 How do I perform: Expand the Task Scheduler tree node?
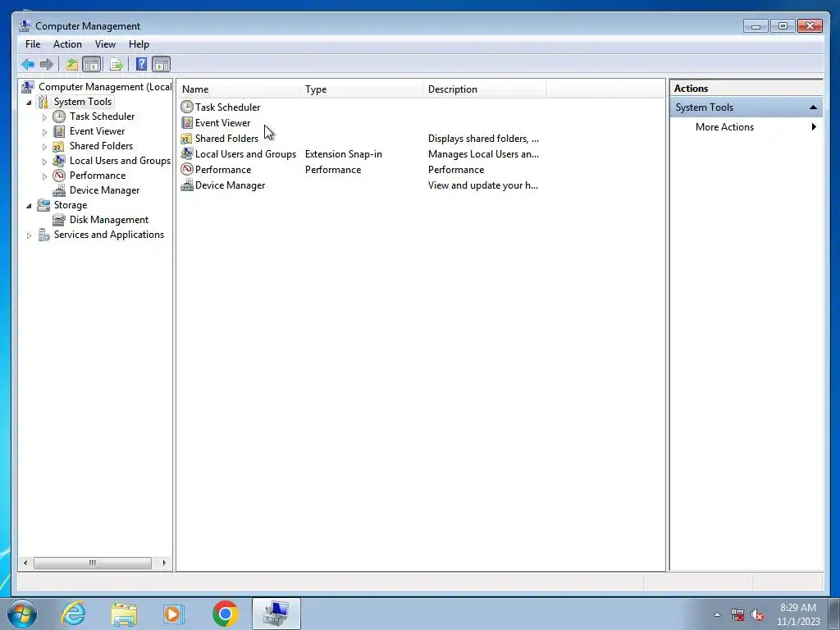(44, 116)
